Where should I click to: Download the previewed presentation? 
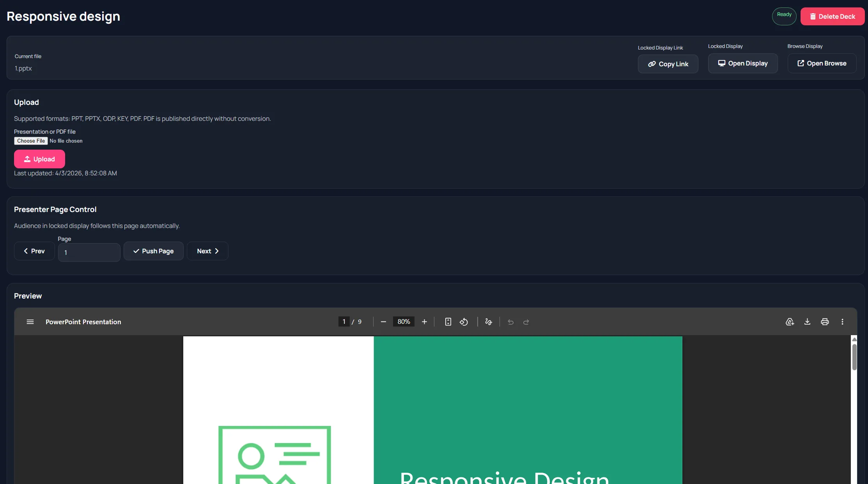(807, 322)
